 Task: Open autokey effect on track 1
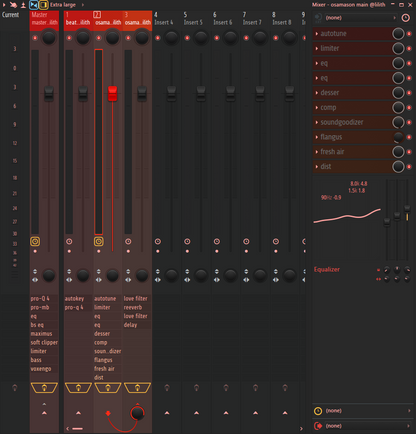click(x=78, y=299)
